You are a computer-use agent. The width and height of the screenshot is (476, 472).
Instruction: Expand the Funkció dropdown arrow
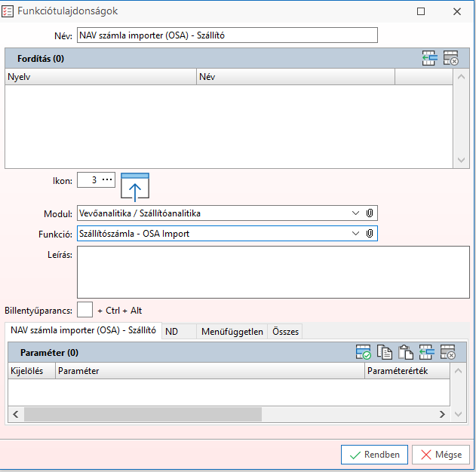(355, 234)
